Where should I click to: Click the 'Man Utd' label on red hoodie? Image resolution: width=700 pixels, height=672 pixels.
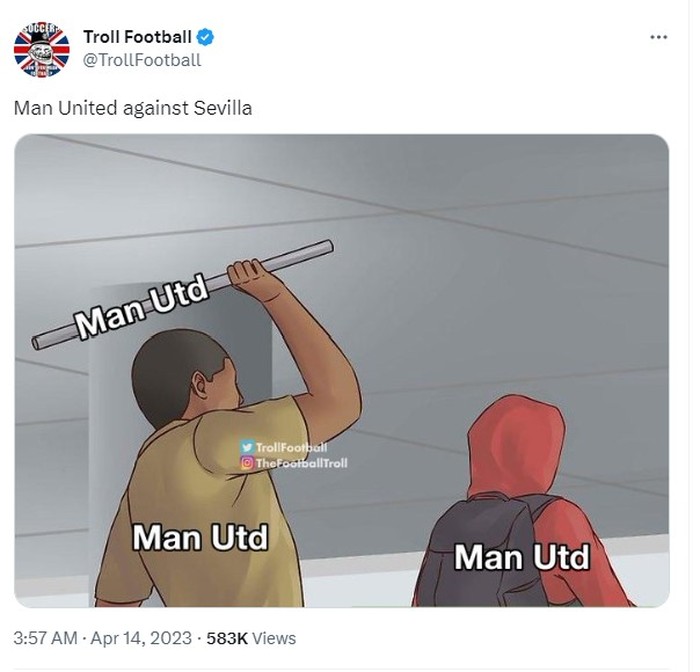[522, 557]
